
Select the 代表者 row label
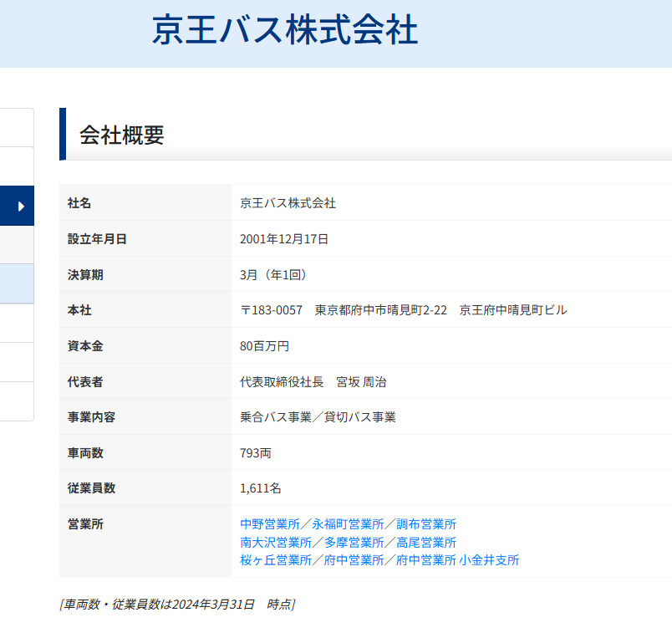tap(85, 381)
